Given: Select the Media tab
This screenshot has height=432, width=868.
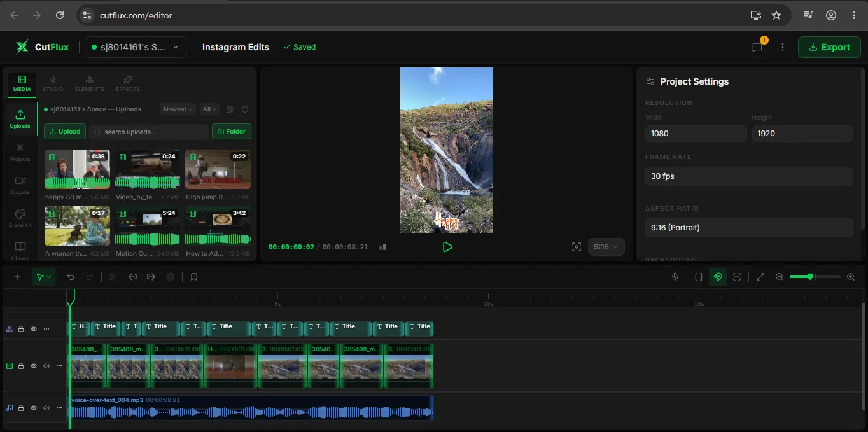Looking at the screenshot, I should (22, 83).
